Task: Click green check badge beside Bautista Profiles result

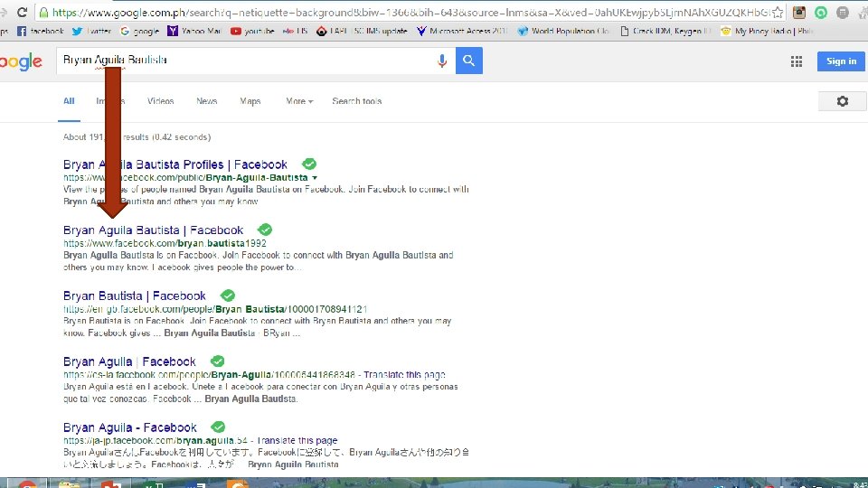Action: [309, 164]
